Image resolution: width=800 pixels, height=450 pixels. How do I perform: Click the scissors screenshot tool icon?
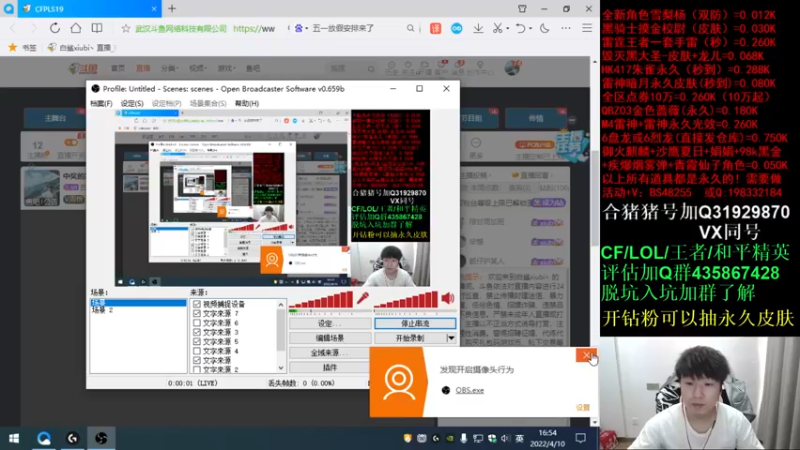[497, 29]
